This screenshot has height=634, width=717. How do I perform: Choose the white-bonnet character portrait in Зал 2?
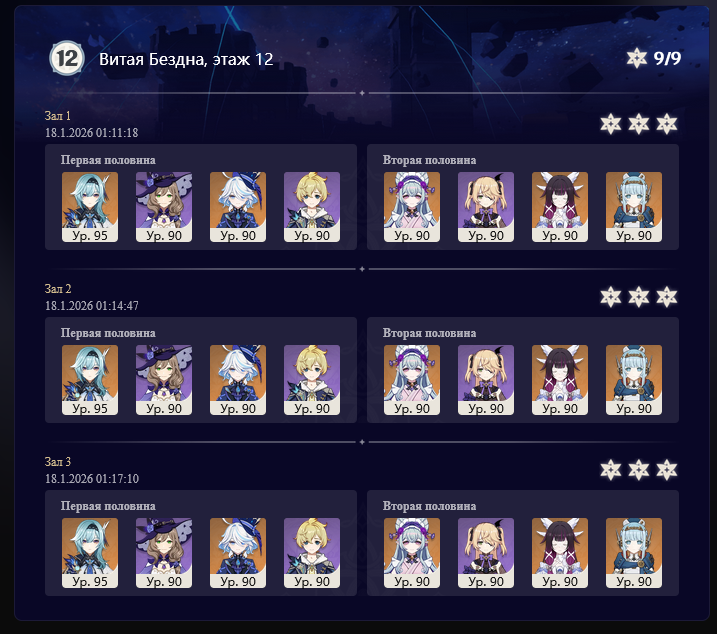pos(412,380)
